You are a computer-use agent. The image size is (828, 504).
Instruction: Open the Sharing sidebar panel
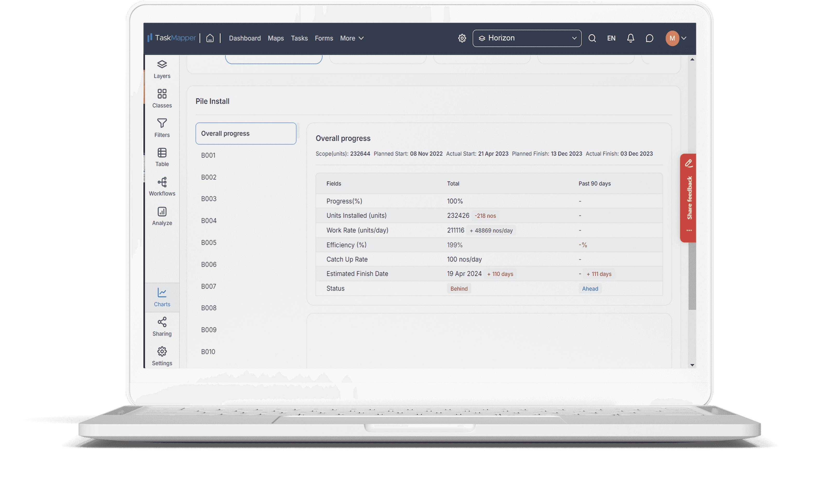tap(162, 327)
